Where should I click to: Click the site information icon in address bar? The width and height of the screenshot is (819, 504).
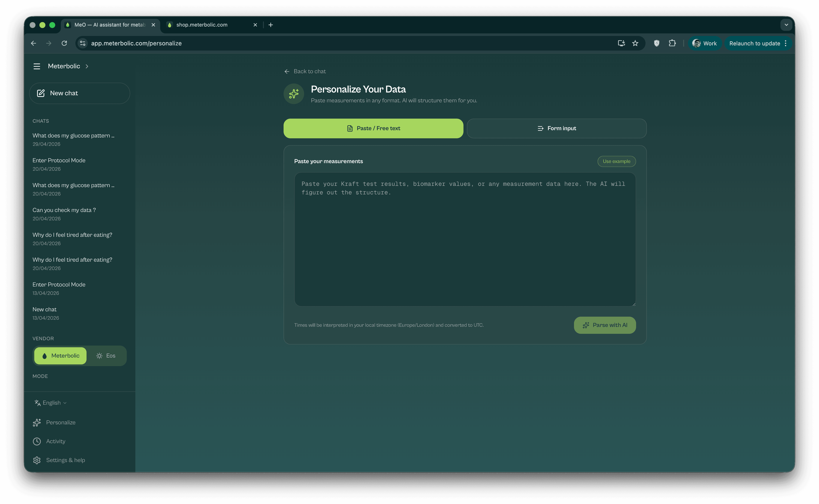83,43
